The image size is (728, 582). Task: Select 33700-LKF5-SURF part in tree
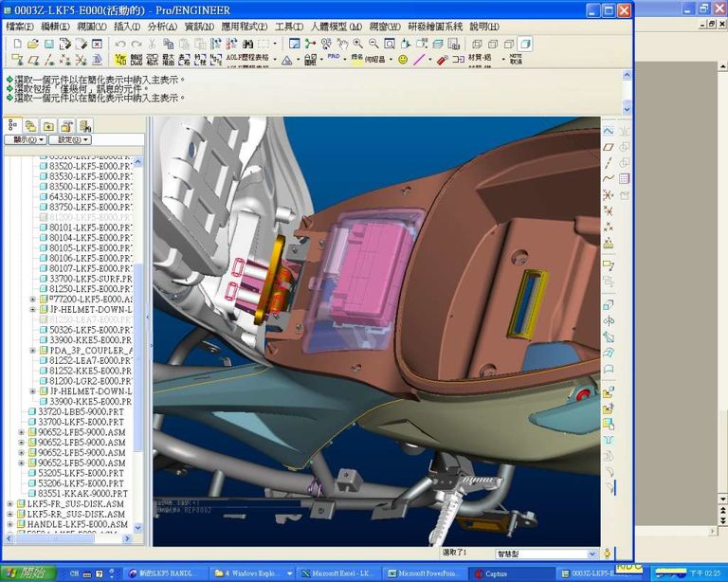tap(85, 279)
